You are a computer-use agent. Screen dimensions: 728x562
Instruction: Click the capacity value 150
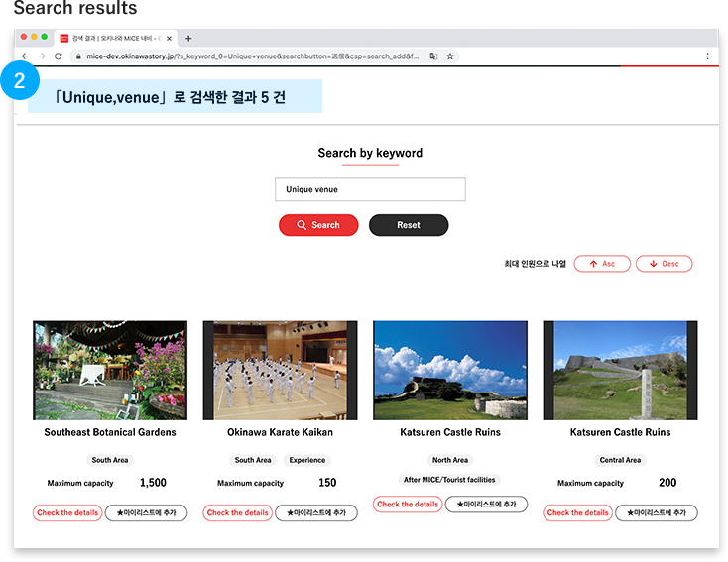[327, 483]
